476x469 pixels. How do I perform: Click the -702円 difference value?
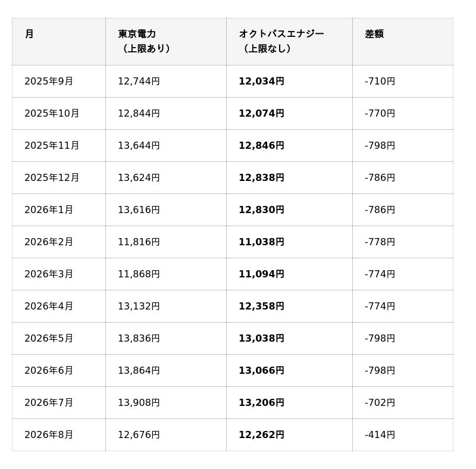[x=380, y=403]
